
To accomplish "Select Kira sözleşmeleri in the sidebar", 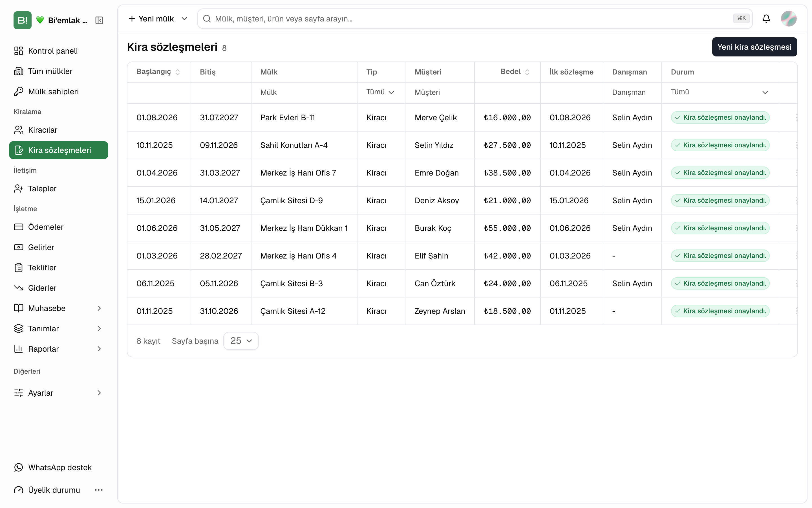I will pyautogui.click(x=59, y=150).
